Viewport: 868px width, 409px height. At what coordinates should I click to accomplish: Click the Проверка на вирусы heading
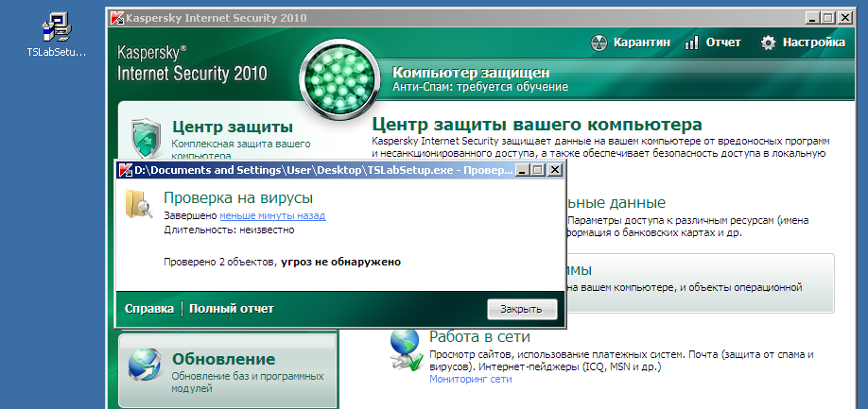[238, 197]
